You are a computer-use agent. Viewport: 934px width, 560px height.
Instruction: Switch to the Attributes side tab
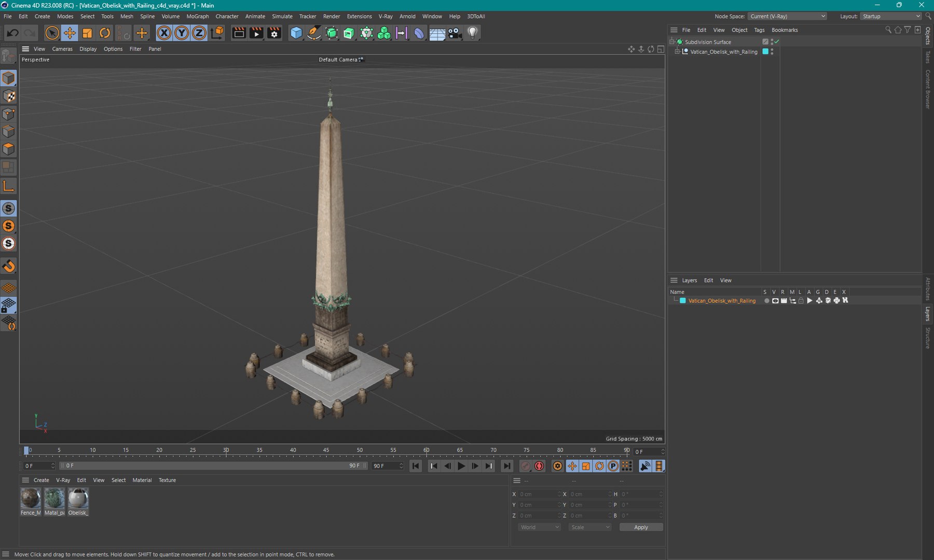(x=928, y=289)
